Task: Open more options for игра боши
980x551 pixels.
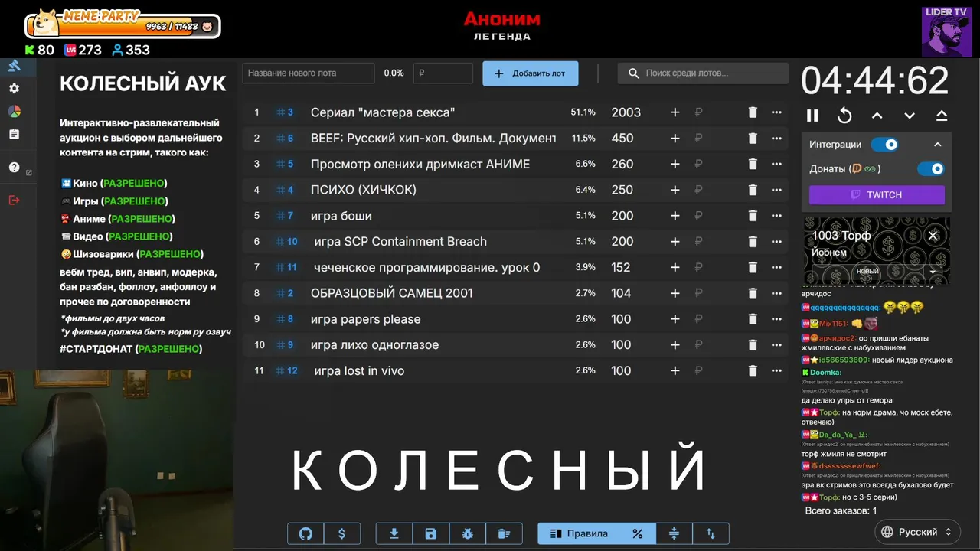Action: pos(777,216)
